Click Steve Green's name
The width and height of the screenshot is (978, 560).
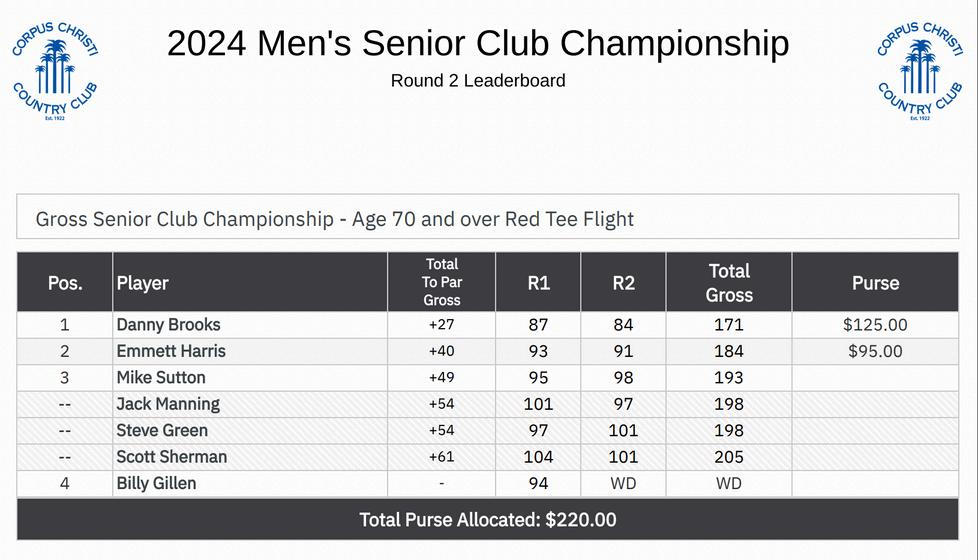162,431
